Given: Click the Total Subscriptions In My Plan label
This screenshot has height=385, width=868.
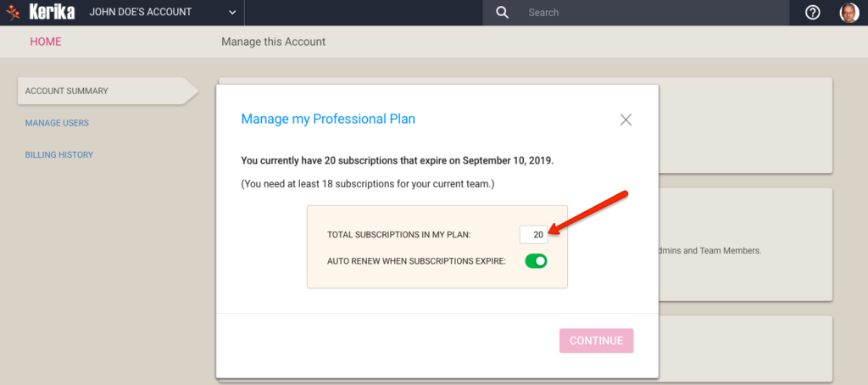Looking at the screenshot, I should [x=399, y=235].
